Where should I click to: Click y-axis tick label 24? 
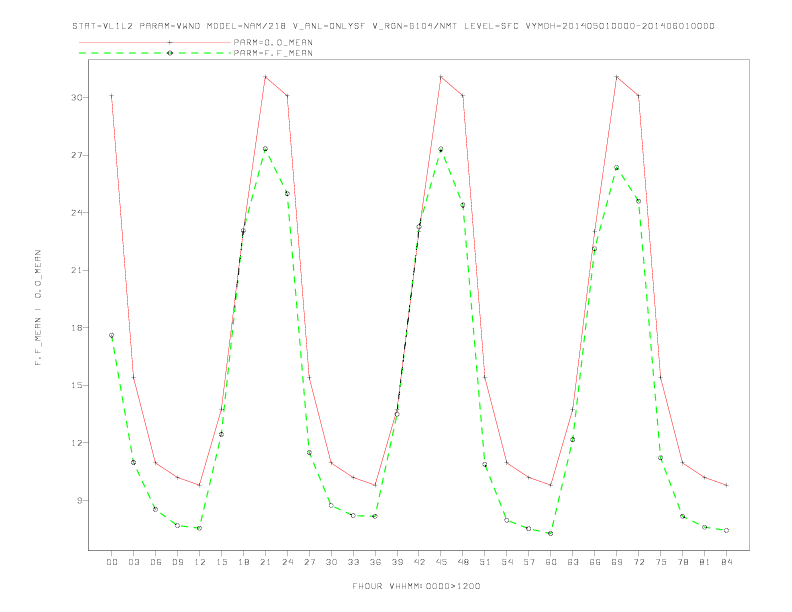pos(77,213)
